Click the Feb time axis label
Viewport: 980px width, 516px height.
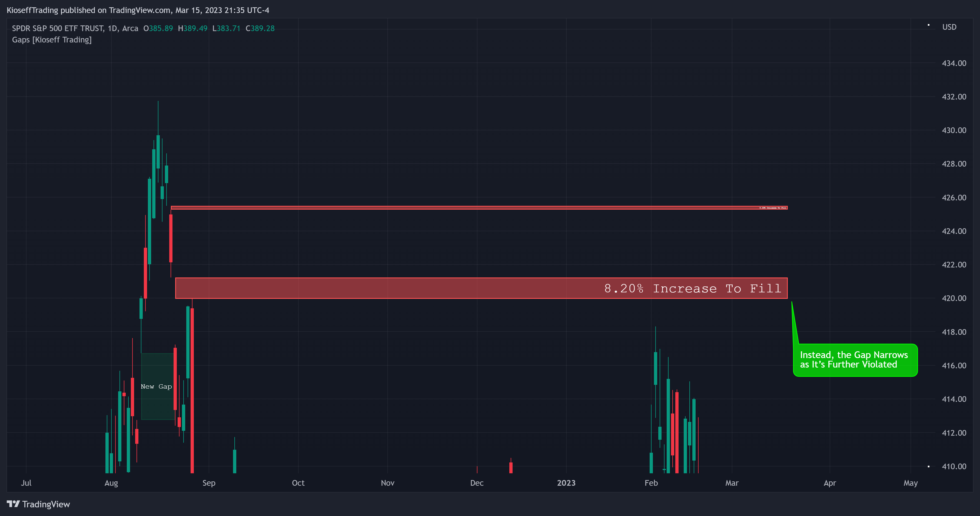651,483
